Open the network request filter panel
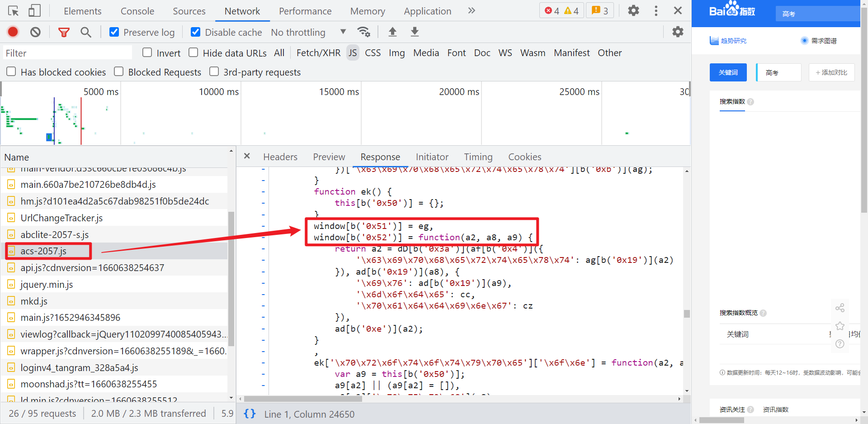 (64, 32)
